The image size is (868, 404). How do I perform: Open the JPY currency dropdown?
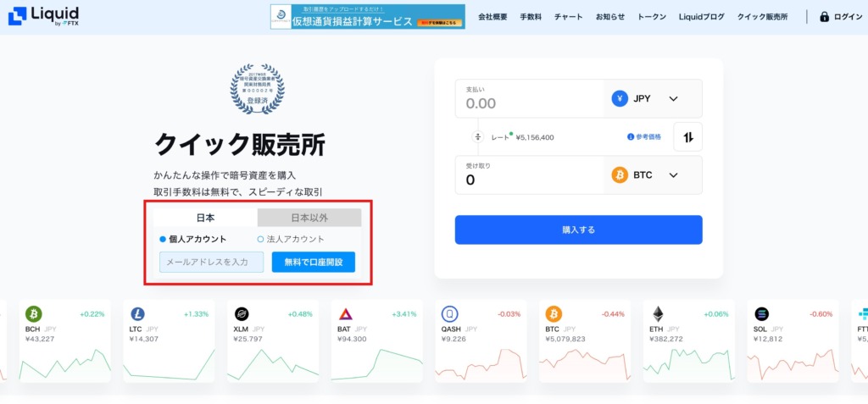pyautogui.click(x=654, y=98)
